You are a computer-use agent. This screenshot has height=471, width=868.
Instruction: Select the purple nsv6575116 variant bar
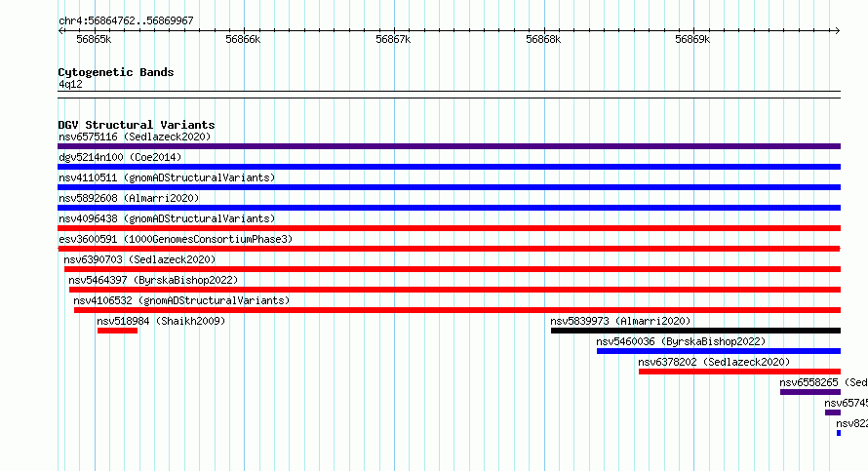tap(449, 146)
